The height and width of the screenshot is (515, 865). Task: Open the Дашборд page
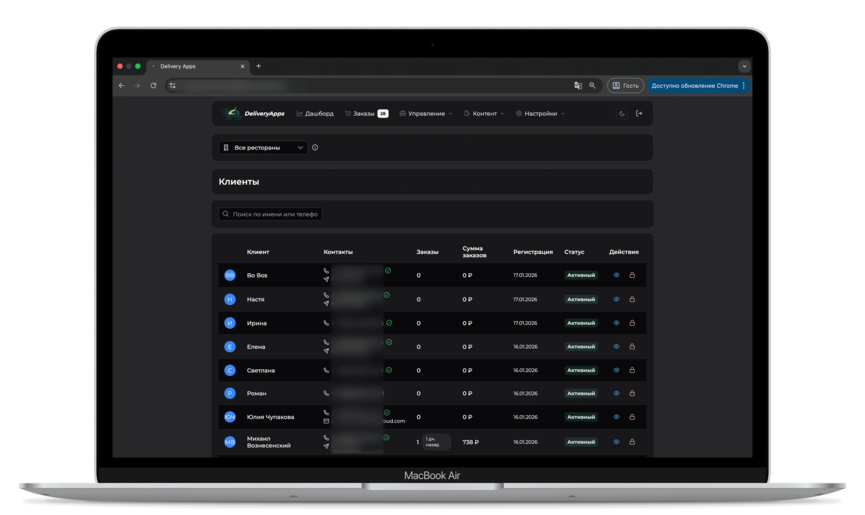(x=315, y=114)
